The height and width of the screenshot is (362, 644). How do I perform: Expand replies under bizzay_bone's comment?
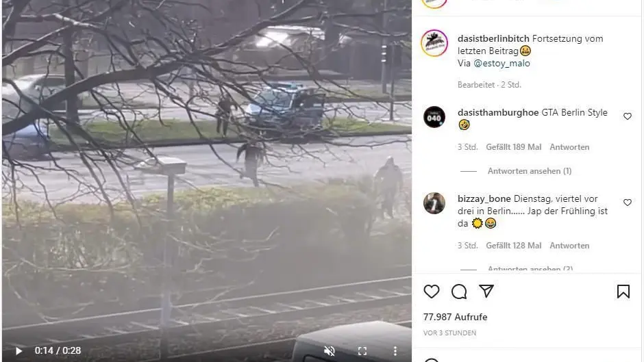[x=530, y=269]
